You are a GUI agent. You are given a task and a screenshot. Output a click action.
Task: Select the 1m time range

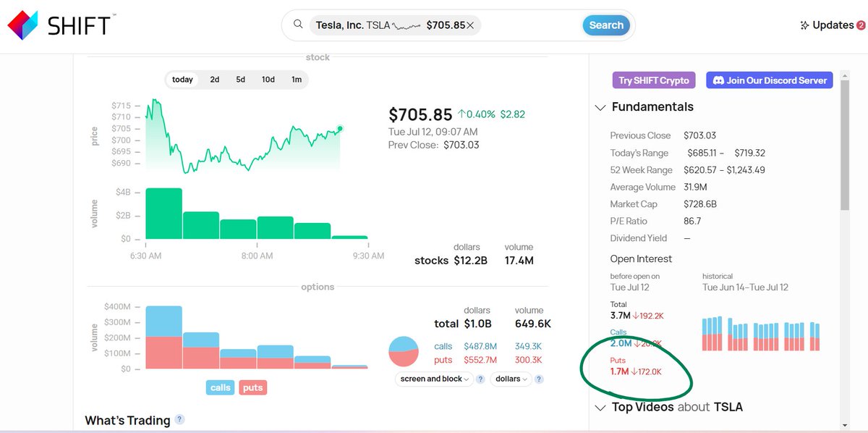(297, 80)
